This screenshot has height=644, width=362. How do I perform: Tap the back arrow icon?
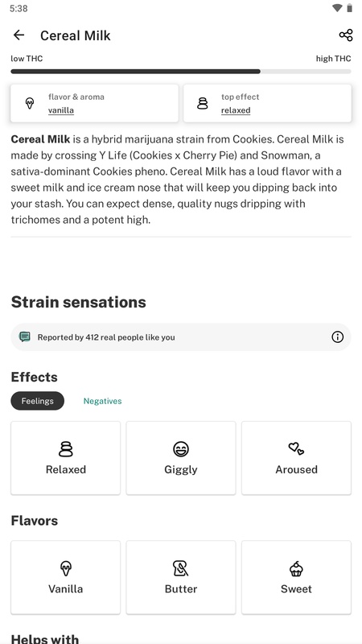click(x=19, y=35)
